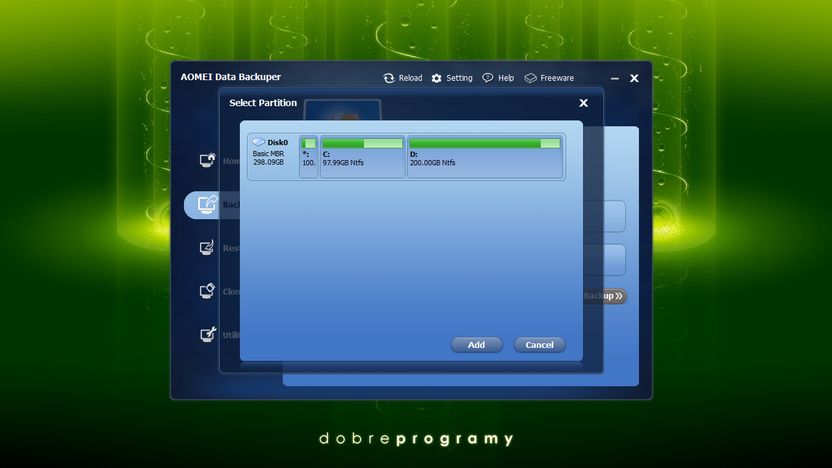832x468 pixels.
Task: Click the D: partition usage bar
Action: click(484, 143)
